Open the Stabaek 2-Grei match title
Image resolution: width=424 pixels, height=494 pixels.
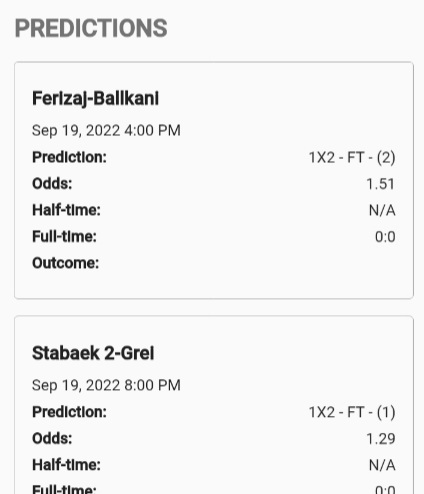click(x=93, y=353)
